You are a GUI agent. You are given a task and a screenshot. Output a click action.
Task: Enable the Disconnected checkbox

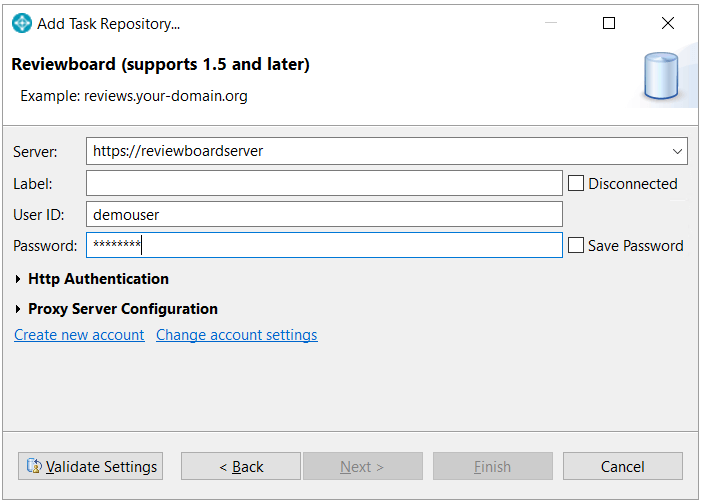576,183
